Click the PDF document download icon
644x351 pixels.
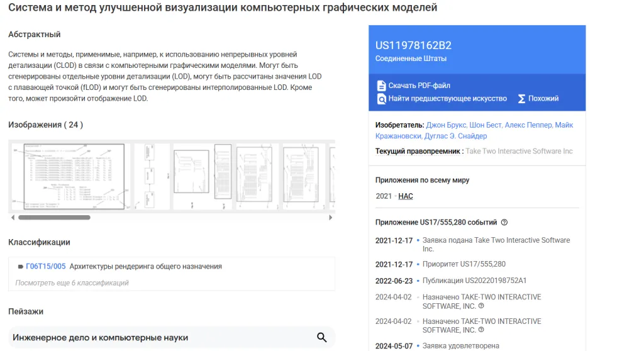pos(381,86)
